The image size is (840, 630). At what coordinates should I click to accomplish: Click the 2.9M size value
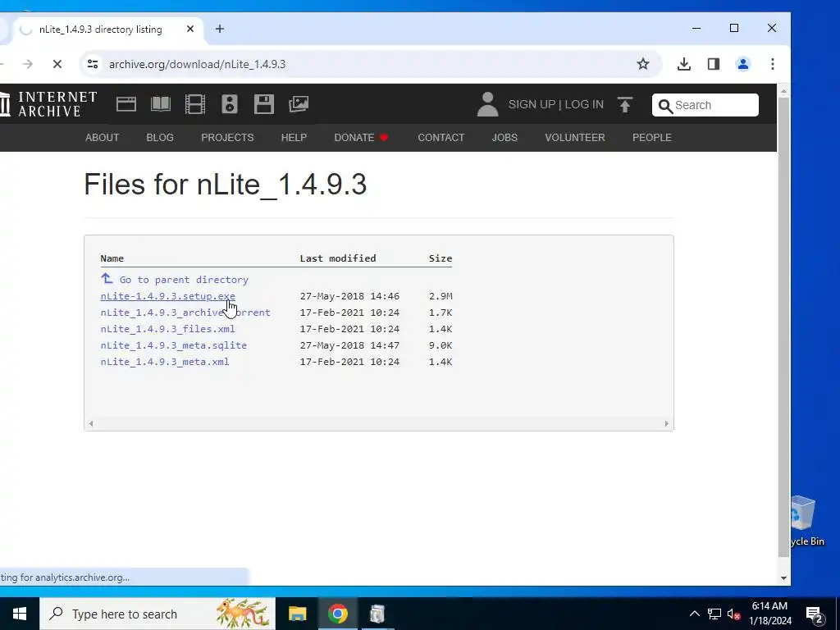coord(441,296)
